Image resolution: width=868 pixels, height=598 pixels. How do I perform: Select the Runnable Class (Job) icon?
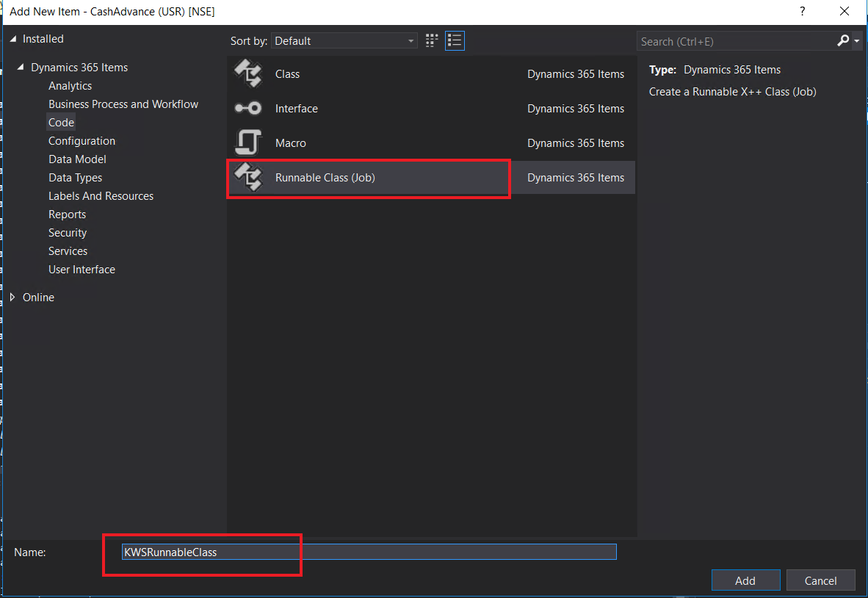click(x=247, y=177)
